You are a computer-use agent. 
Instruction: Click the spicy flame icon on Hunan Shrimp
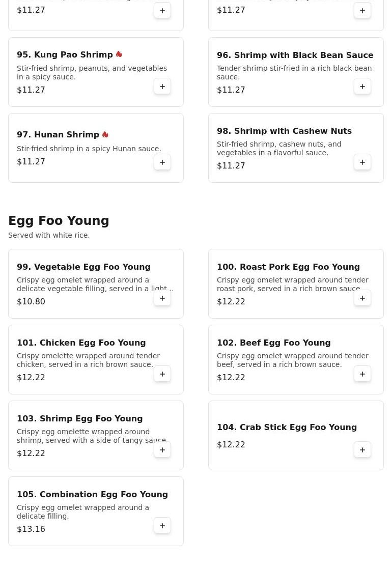pyautogui.click(x=105, y=134)
